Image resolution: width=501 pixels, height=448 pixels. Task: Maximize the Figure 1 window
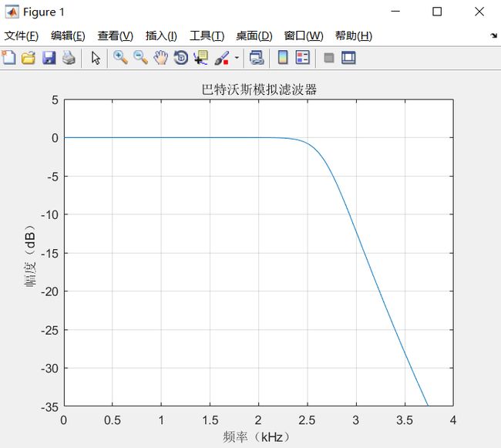click(437, 12)
